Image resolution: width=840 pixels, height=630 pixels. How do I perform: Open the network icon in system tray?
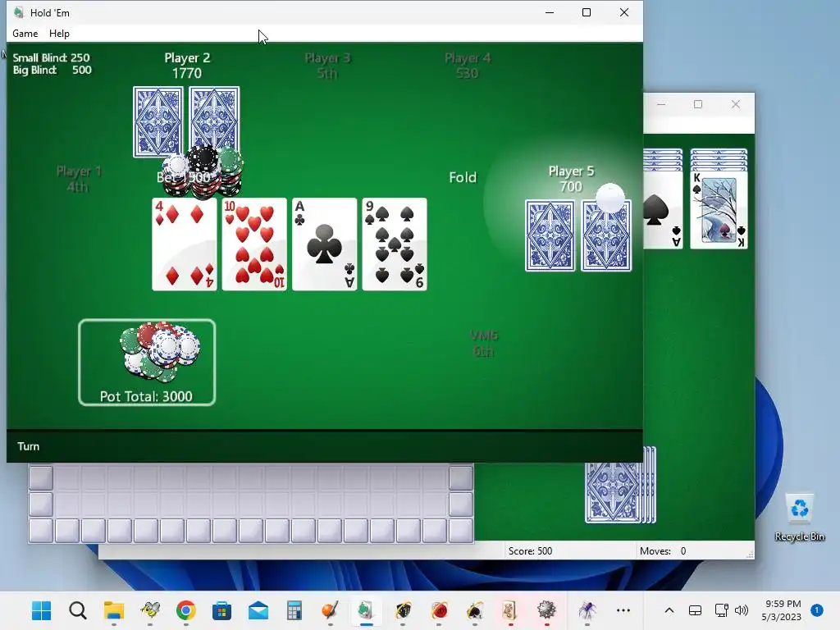pos(721,610)
